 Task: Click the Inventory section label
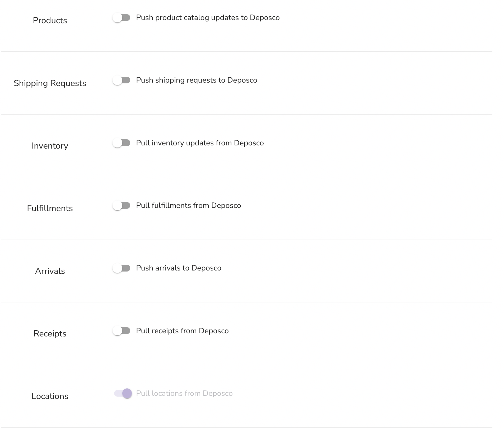pos(50,146)
